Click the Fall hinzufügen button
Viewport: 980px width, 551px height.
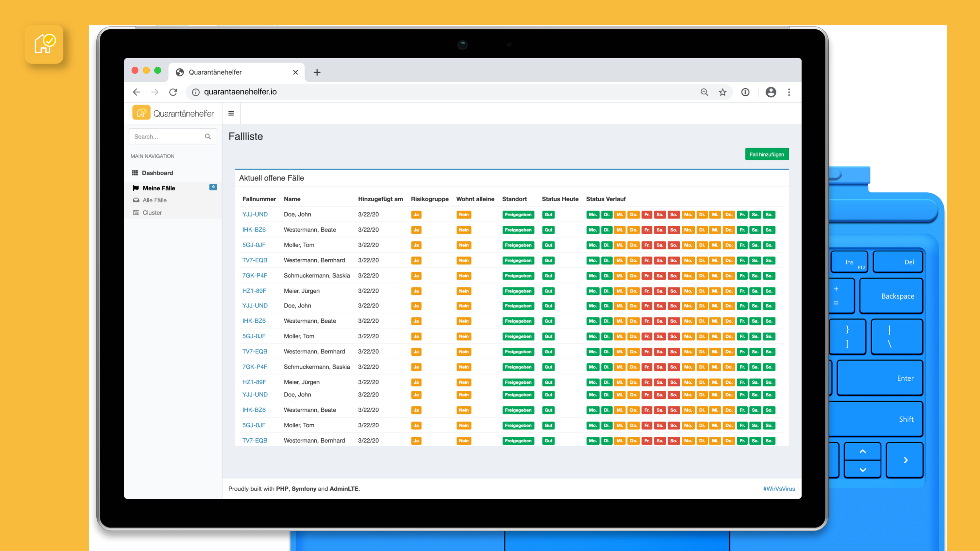[x=767, y=154]
